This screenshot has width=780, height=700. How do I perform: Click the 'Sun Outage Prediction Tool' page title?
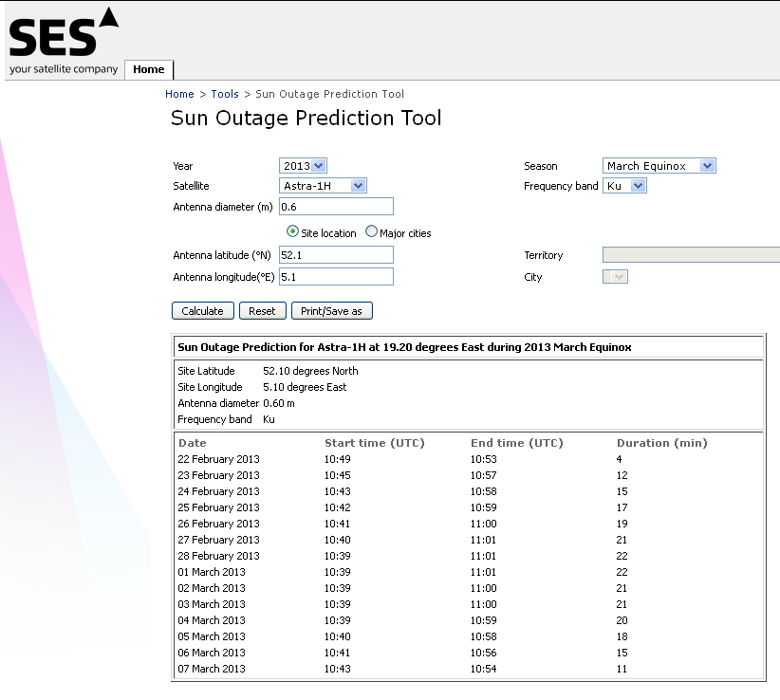coord(306,119)
